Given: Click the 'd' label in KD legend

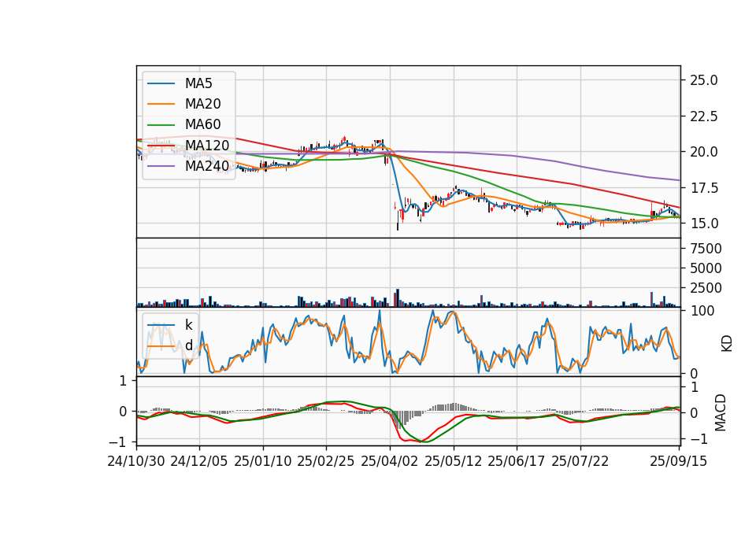Looking at the screenshot, I should [188, 346].
